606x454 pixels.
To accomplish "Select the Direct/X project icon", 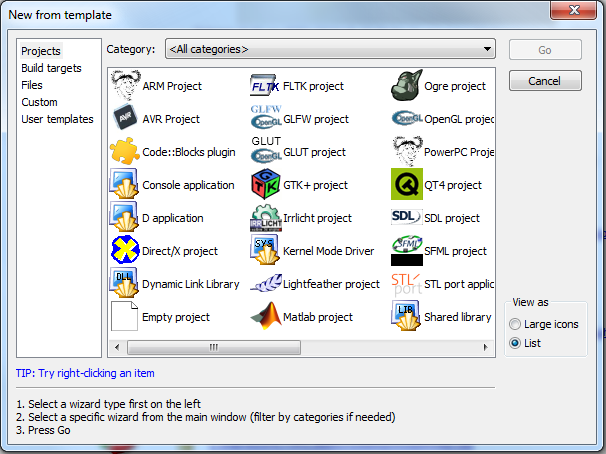I will [x=124, y=250].
